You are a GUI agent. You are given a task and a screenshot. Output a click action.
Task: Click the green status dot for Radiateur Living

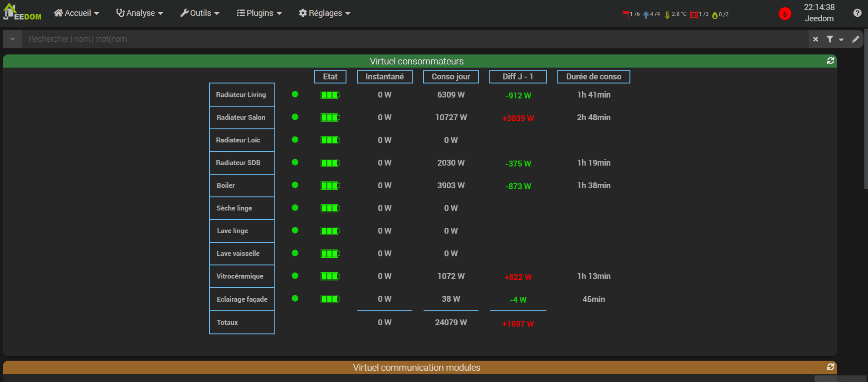coord(295,94)
